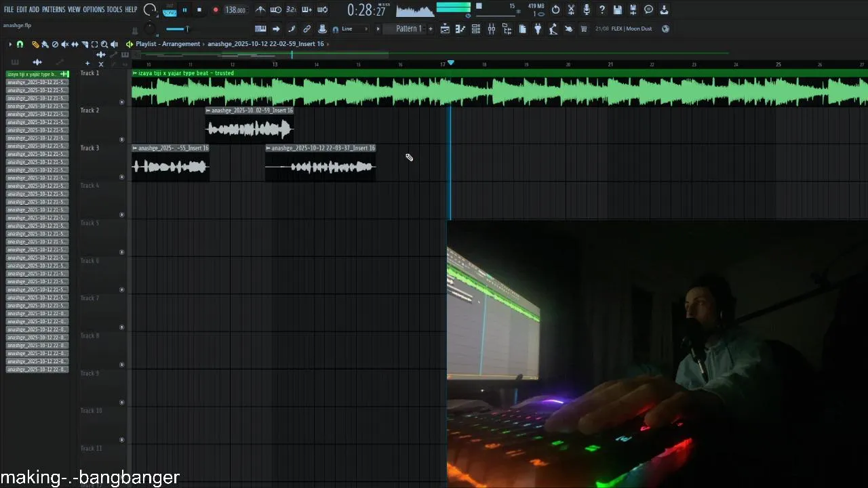Viewport: 868px width, 488px height.
Task: Mute Track 1 with its dot toggle
Action: pyautogui.click(x=122, y=102)
